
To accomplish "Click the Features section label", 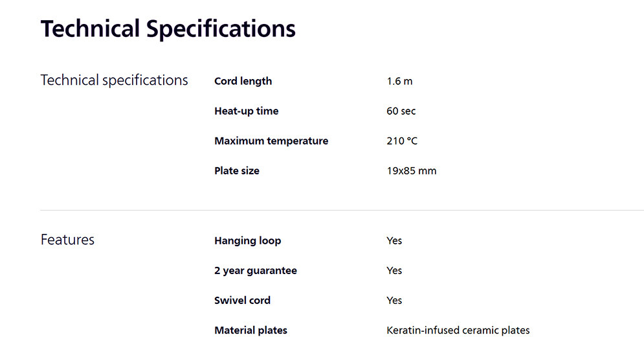I will 67,240.
